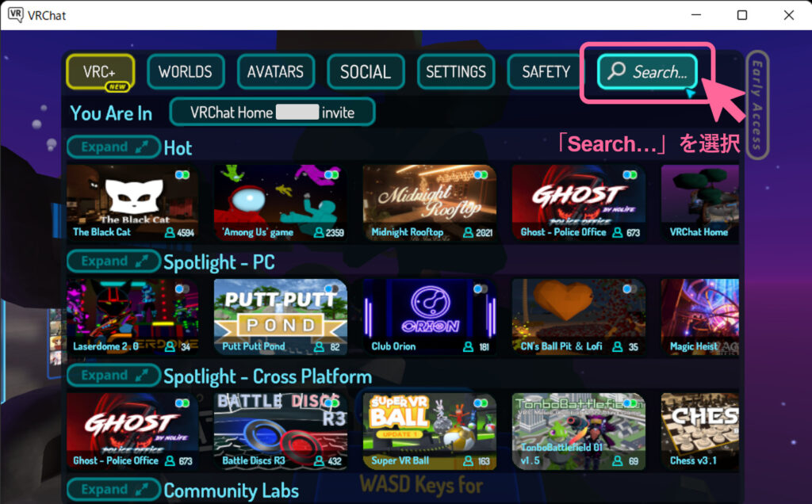Click the VRChat Home invite button
This screenshot has height=504, width=812.
pyautogui.click(x=273, y=112)
